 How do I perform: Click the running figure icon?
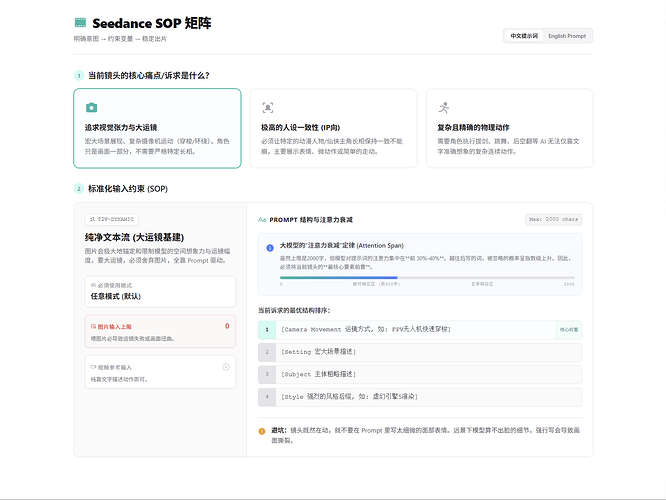(444, 107)
